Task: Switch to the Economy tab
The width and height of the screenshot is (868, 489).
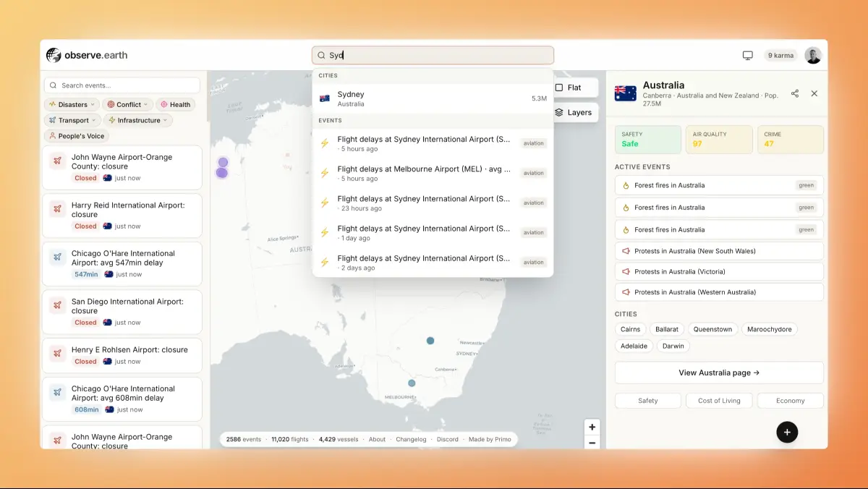Action: point(790,401)
